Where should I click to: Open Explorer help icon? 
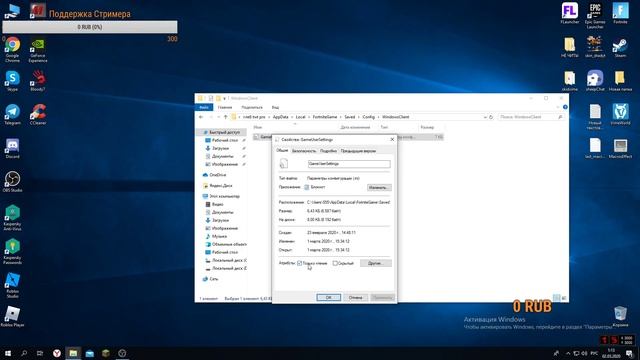coord(565,107)
